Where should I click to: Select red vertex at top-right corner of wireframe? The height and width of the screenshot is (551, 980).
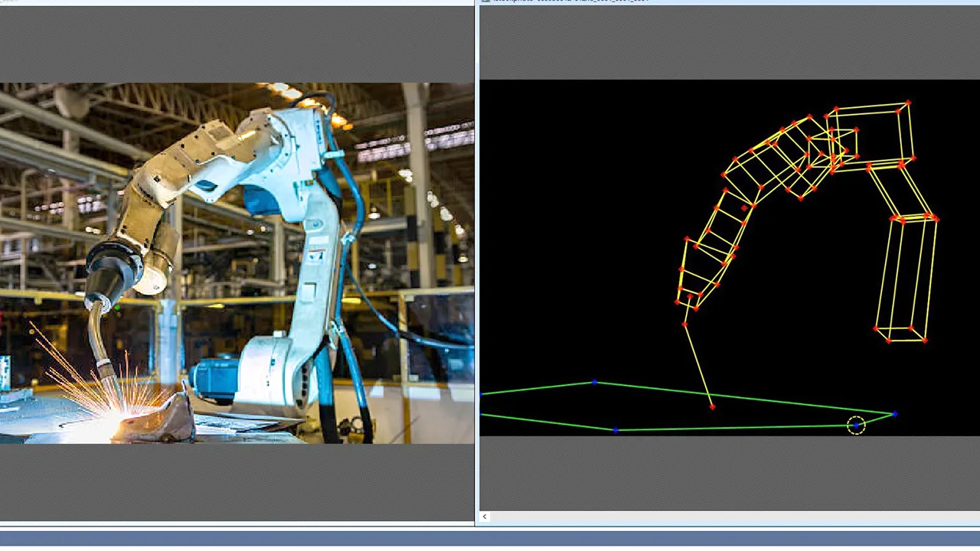click(x=908, y=103)
